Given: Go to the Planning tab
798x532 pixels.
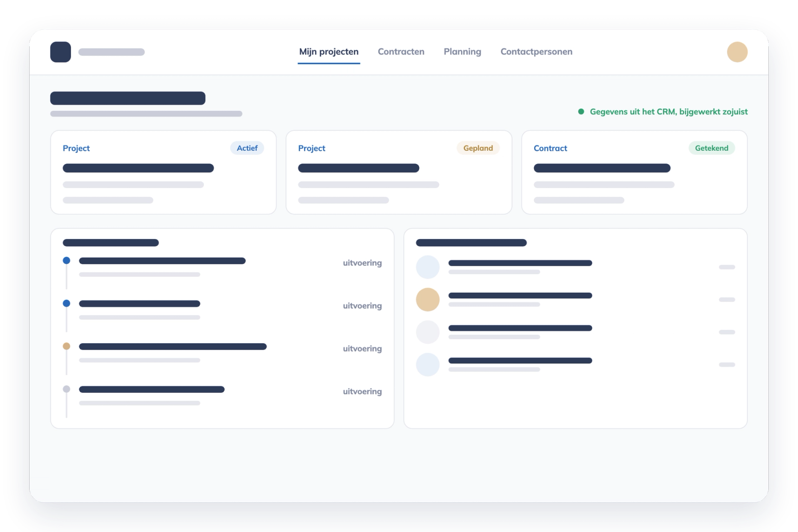Looking at the screenshot, I should (462, 52).
